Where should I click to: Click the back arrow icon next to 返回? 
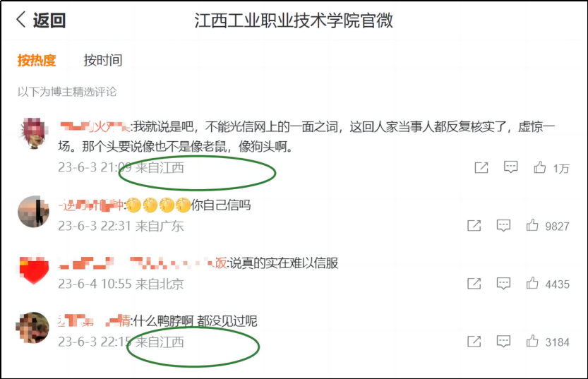click(x=21, y=20)
